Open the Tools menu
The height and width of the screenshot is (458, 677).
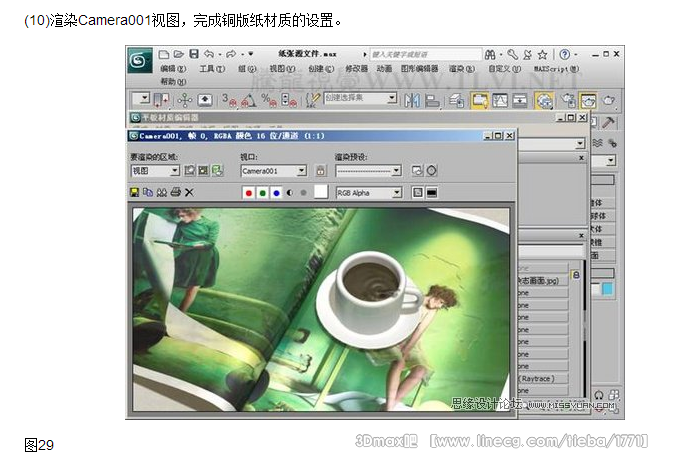212,69
